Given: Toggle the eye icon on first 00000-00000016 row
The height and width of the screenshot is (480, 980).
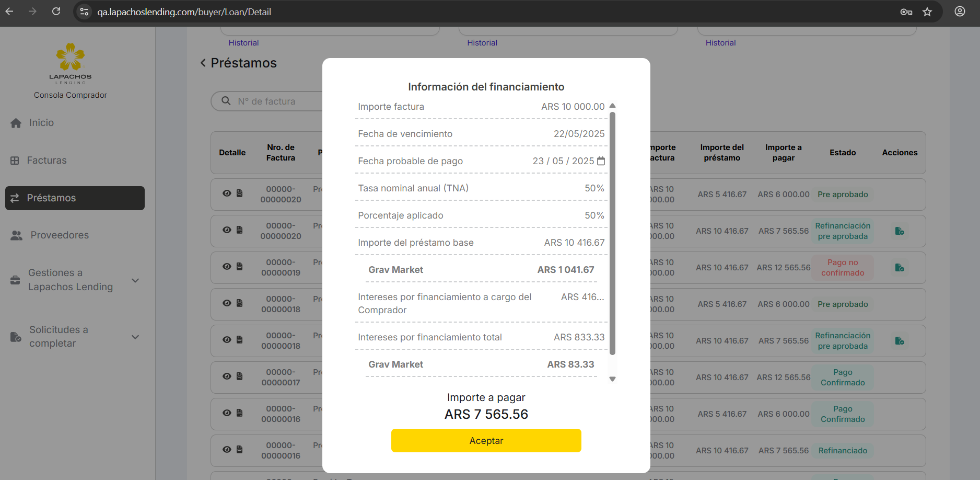Looking at the screenshot, I should point(227,413).
